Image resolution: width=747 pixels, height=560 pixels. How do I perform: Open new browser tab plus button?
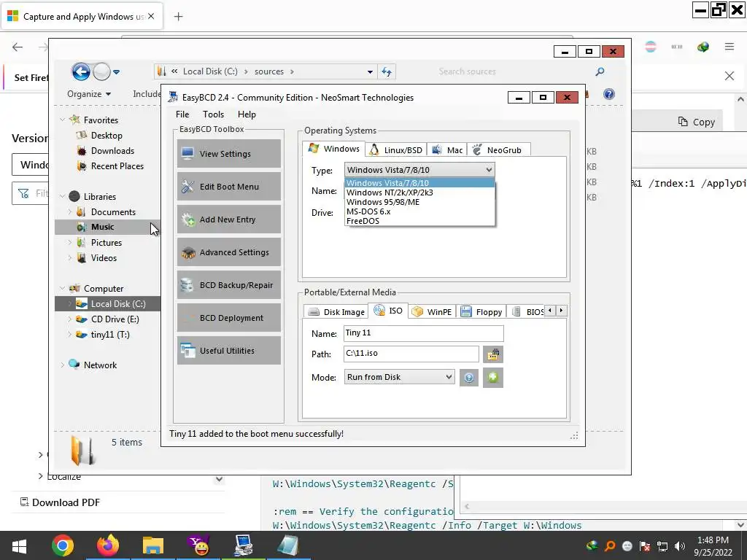178,17
